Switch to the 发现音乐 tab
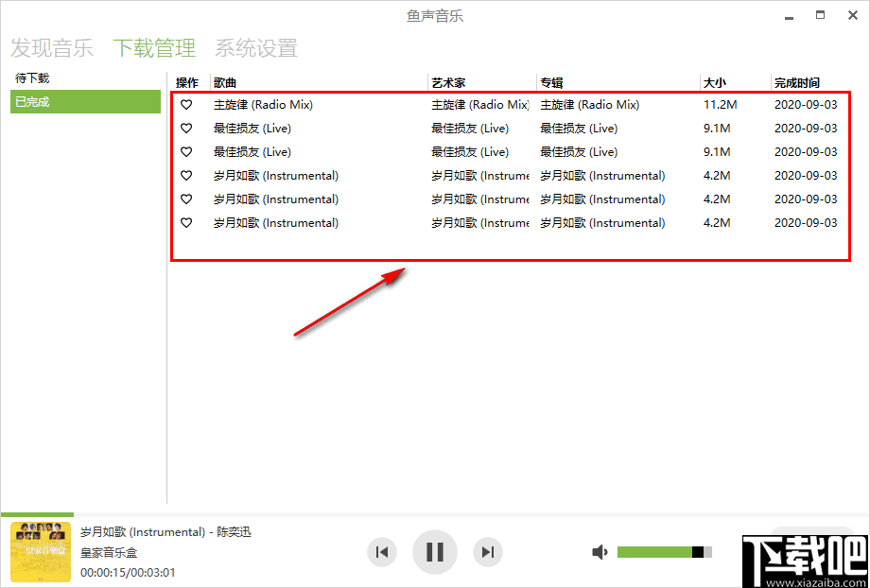Image resolution: width=870 pixels, height=588 pixels. [x=52, y=48]
